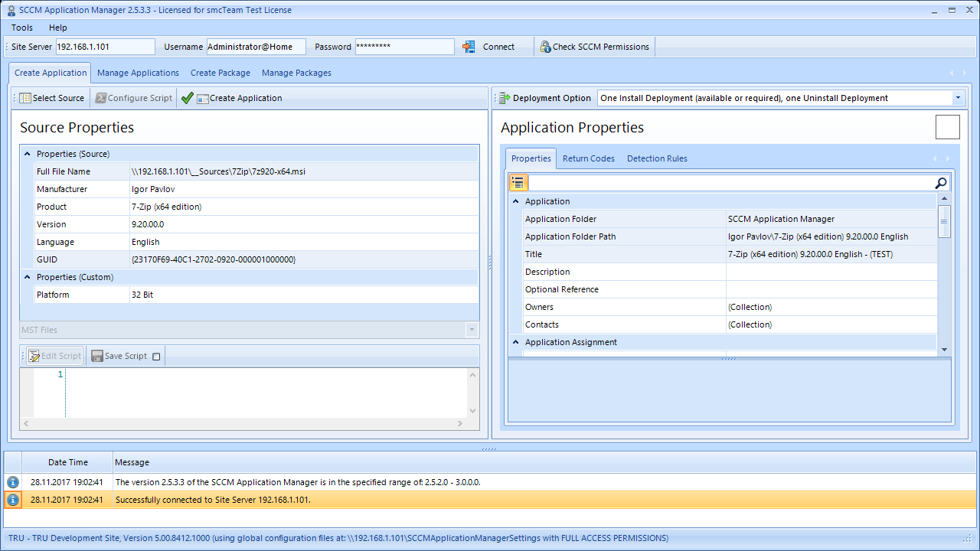
Task: Collapse the Application category
Action: [515, 201]
